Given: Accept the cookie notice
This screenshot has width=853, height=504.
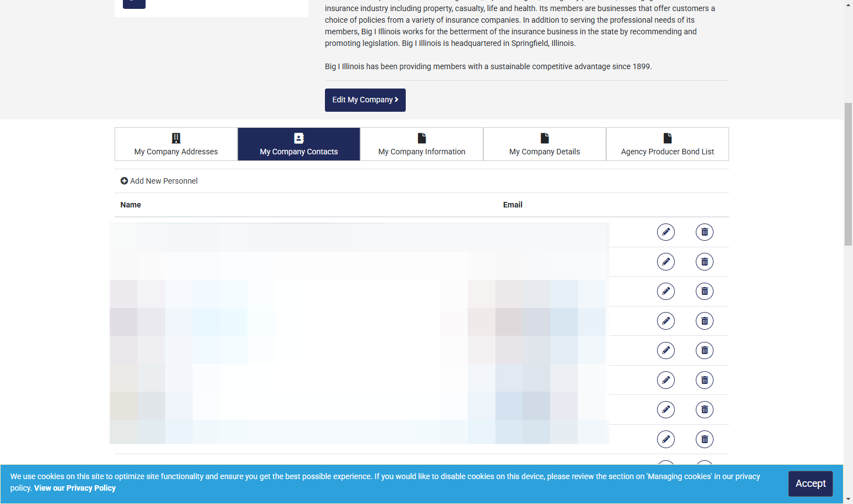Looking at the screenshot, I should tap(810, 484).
